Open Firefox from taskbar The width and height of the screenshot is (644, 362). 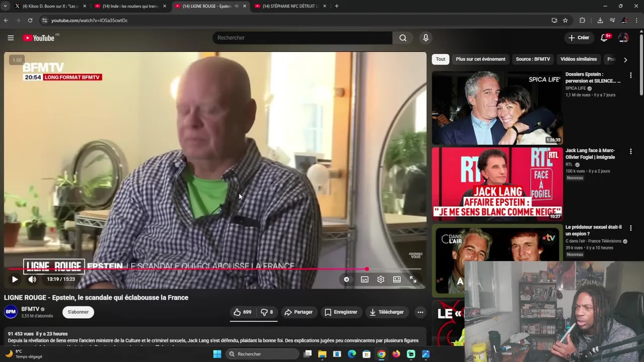tap(396, 354)
